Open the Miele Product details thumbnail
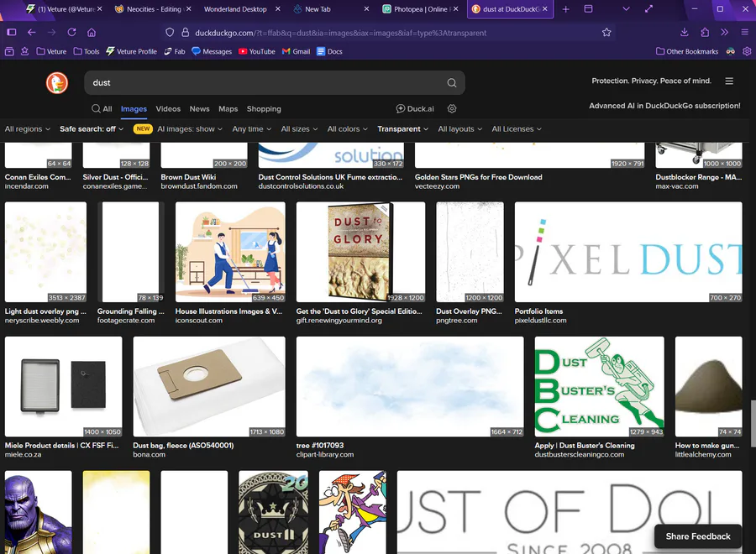 64,386
